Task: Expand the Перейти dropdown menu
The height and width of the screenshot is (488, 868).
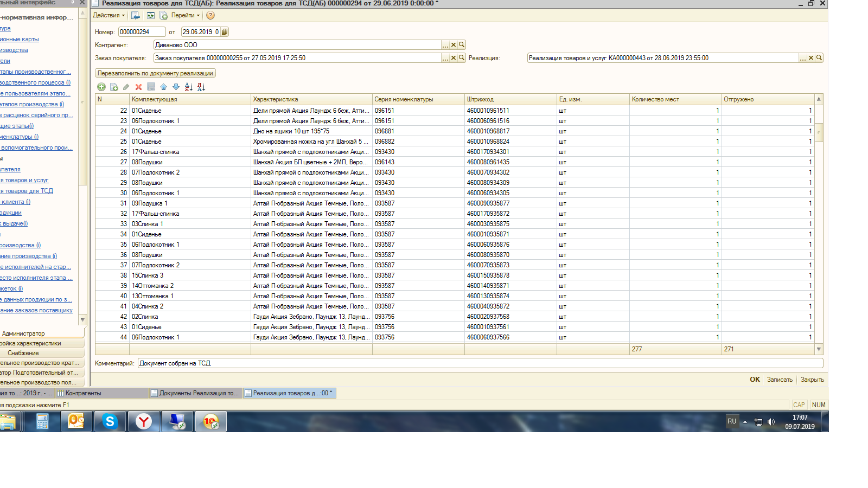Action: [186, 16]
